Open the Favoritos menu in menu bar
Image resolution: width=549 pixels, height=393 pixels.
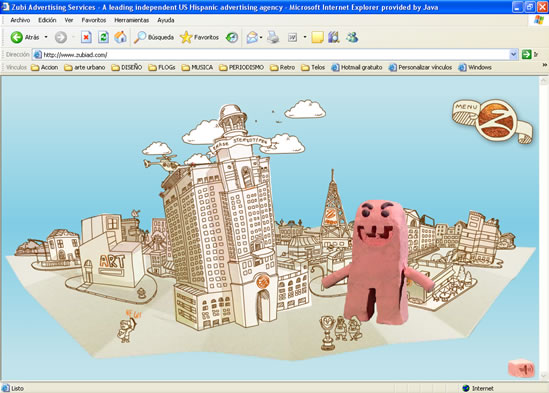coord(94,20)
